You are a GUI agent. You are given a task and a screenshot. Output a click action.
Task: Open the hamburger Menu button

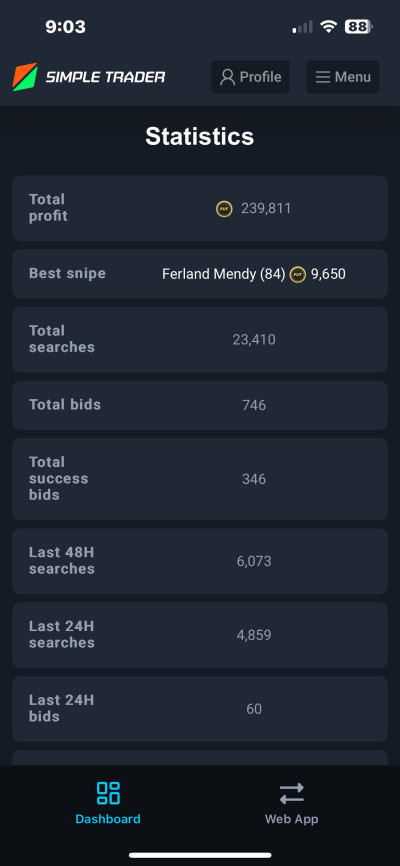pos(343,77)
